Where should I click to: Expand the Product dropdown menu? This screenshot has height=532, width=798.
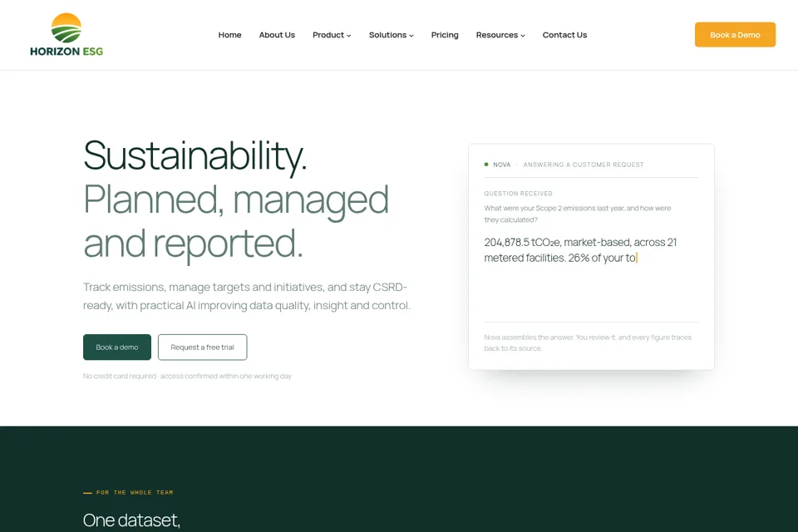tap(332, 35)
